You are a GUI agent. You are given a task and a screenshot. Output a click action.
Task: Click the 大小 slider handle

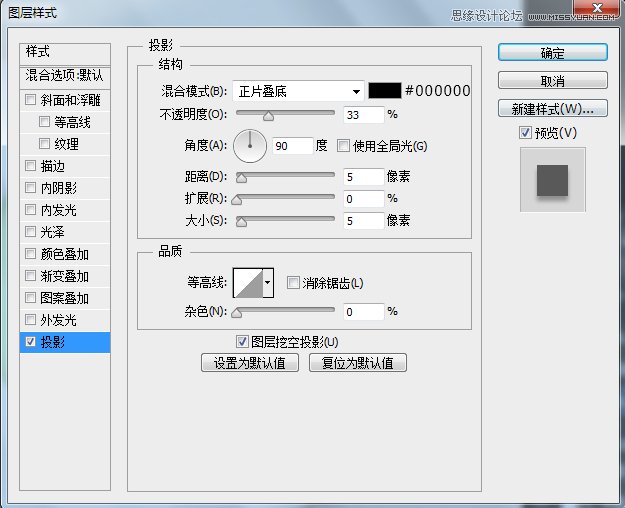[x=241, y=222]
